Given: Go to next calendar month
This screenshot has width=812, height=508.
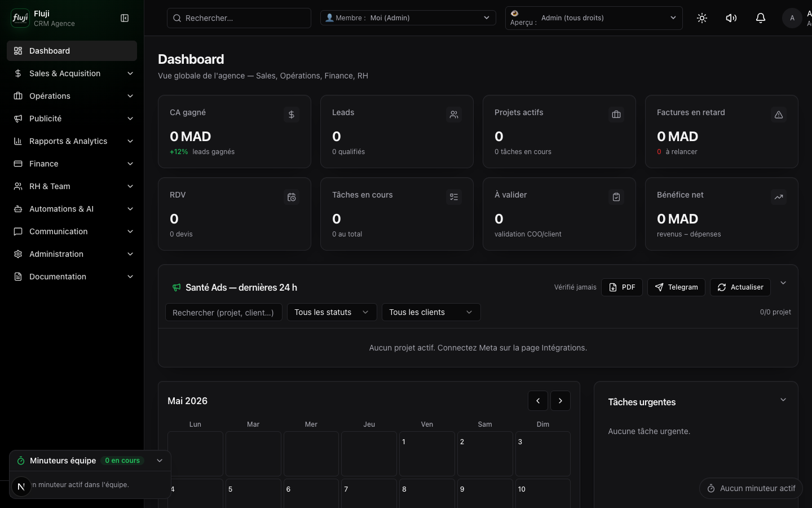Looking at the screenshot, I should pos(561,401).
